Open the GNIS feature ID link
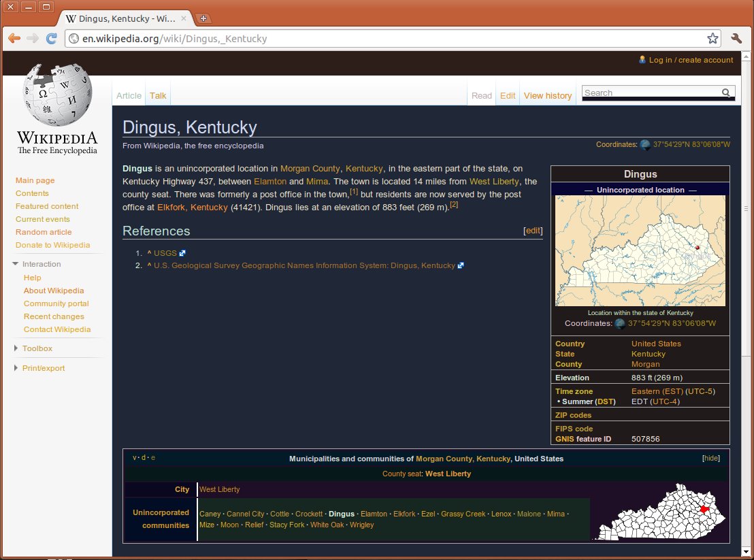This screenshot has width=754, height=560. pos(565,439)
